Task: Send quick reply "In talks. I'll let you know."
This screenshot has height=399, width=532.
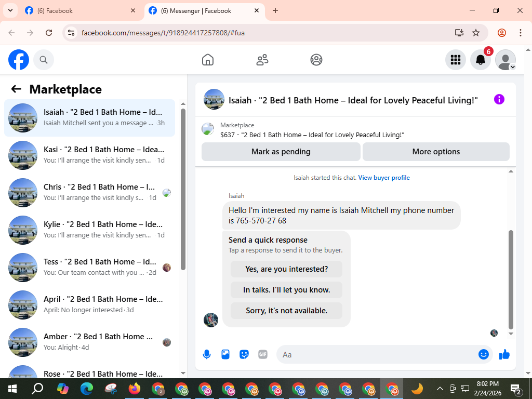Action: pos(286,290)
